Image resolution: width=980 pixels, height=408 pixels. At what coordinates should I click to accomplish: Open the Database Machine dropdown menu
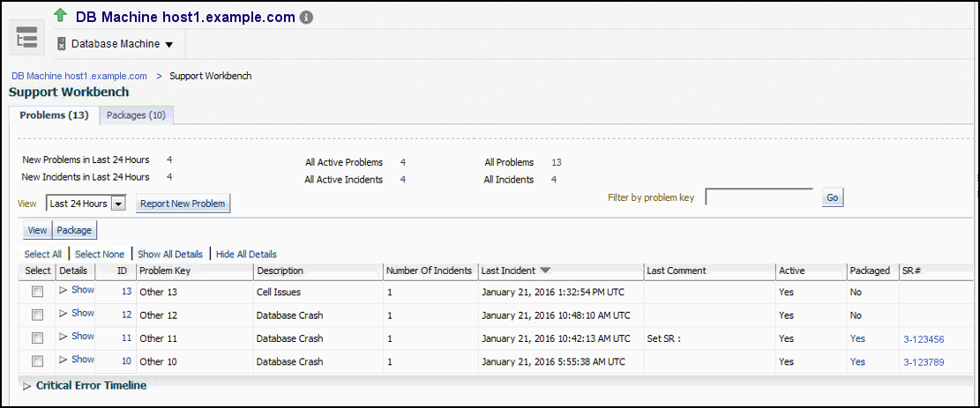(168, 44)
